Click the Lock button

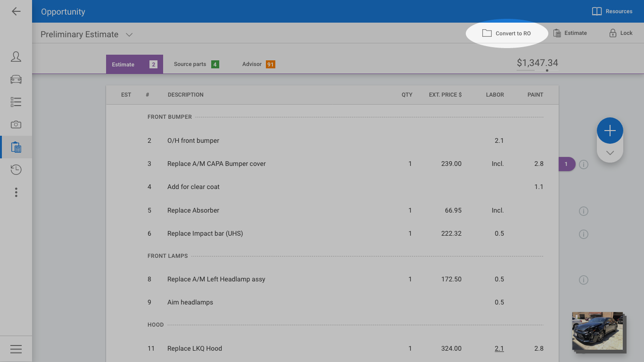620,33
